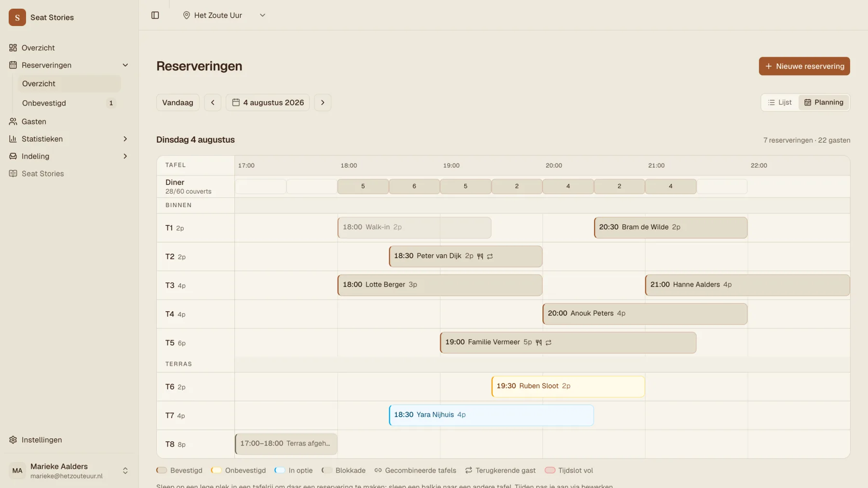The image size is (868, 488).
Task: Click the Vandaag button
Action: pyautogui.click(x=177, y=103)
